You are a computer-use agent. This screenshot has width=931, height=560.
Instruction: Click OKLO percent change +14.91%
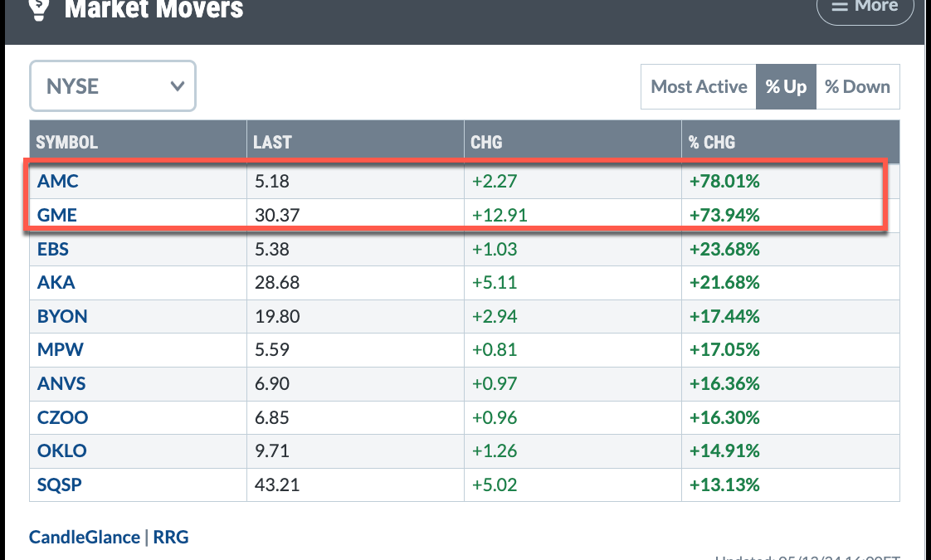tap(724, 450)
